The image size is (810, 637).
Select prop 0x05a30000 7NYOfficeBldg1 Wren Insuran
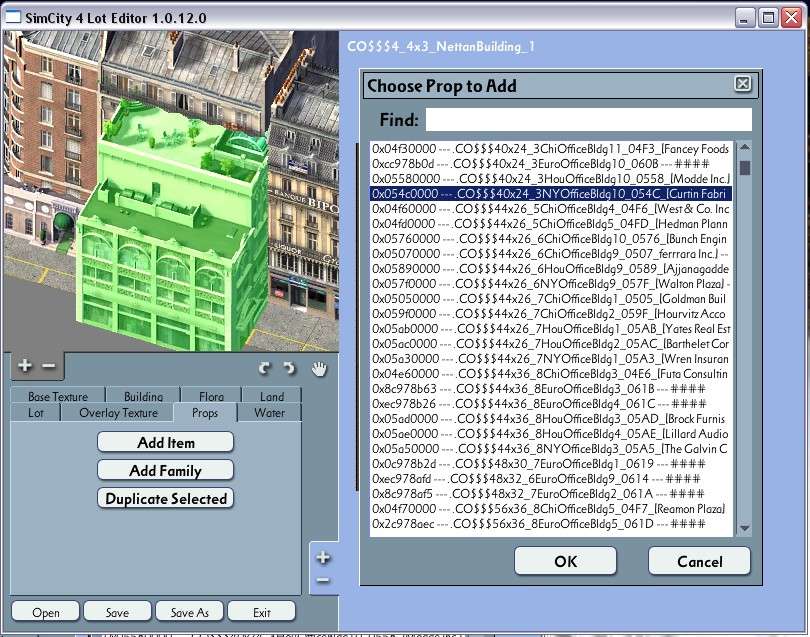(x=551, y=359)
